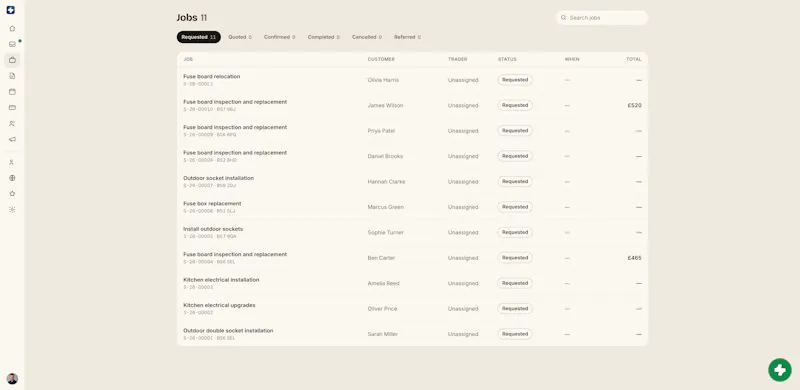Open the Fuse box replacement job
This screenshot has width=800, height=390.
tap(412, 207)
